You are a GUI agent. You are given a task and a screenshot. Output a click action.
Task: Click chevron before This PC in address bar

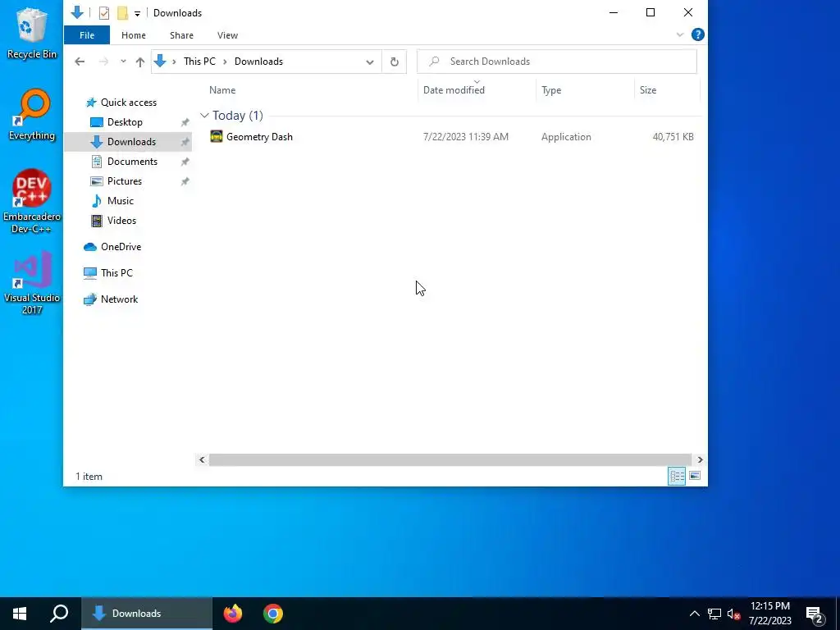174,62
